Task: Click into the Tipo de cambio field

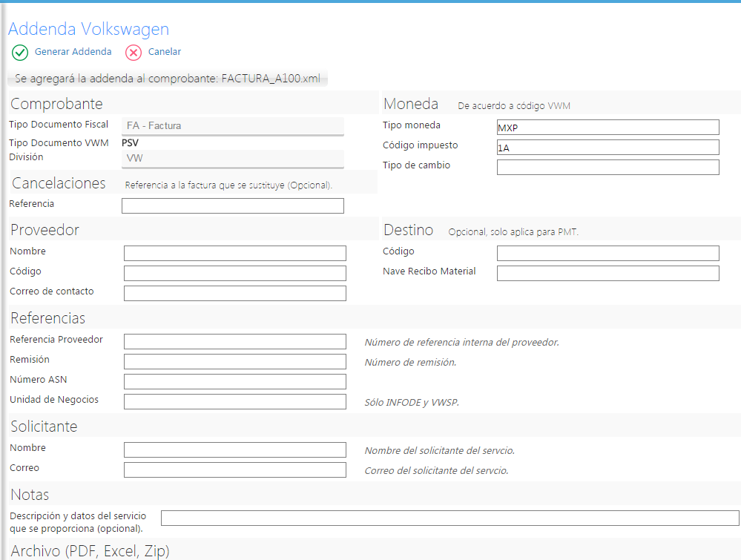Action: coord(607,168)
